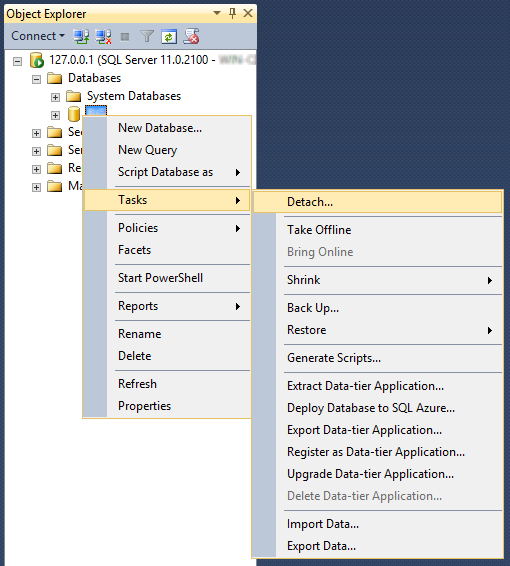This screenshot has width=510, height=566.
Task: Expand the Server Objects folder node
Action: (36, 151)
